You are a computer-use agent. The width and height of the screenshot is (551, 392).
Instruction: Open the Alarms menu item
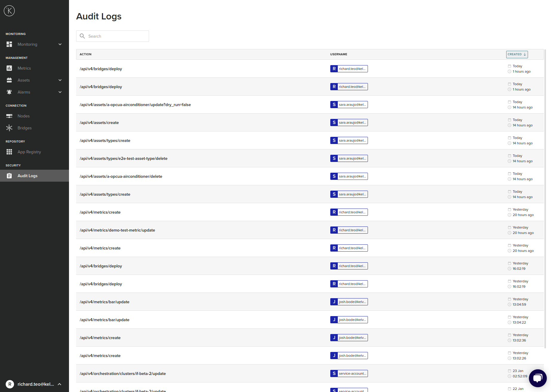click(x=24, y=92)
